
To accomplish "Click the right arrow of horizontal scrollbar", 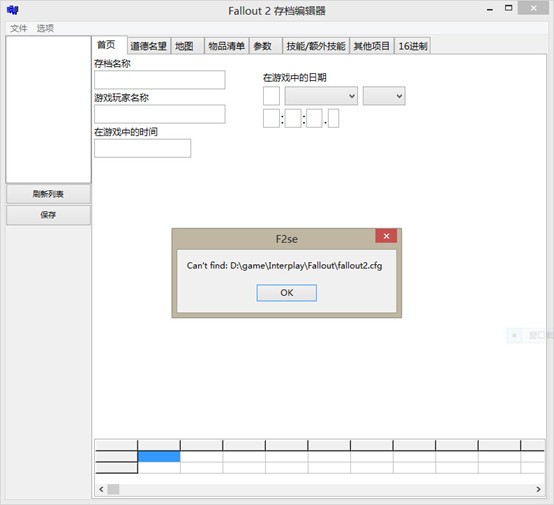I will coord(538,489).
